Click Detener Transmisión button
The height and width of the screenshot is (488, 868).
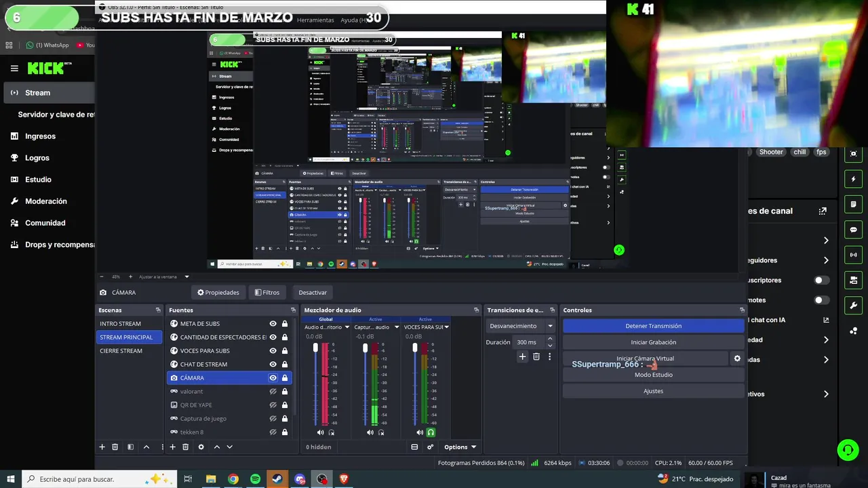(653, 326)
